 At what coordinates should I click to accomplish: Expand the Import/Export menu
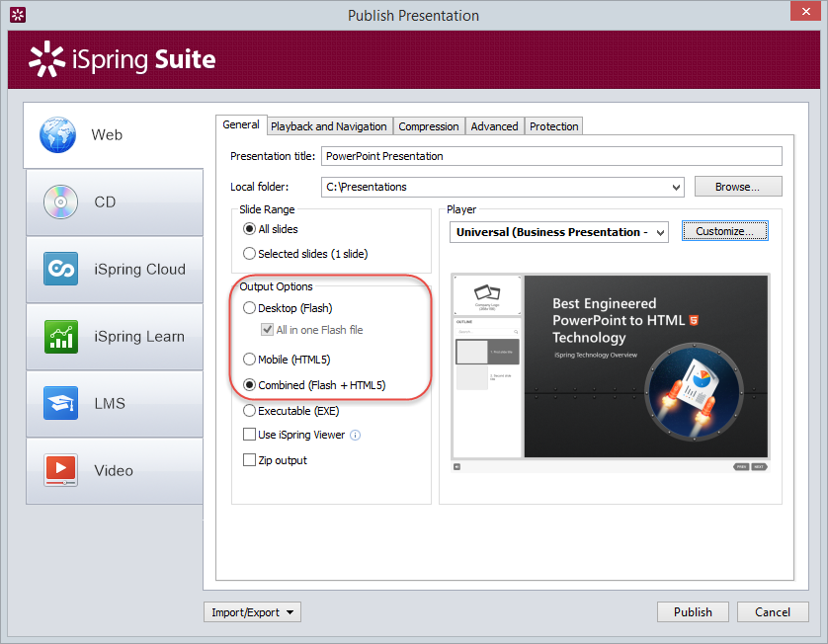252,611
